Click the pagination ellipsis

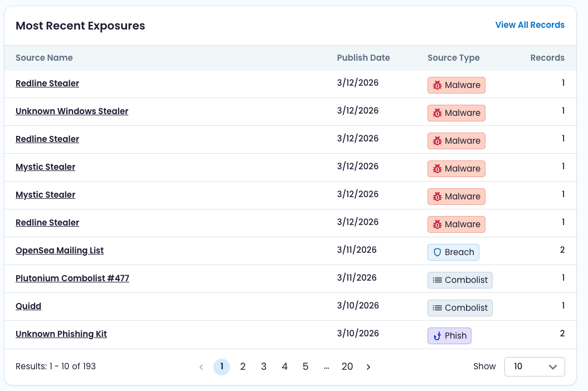(x=326, y=366)
